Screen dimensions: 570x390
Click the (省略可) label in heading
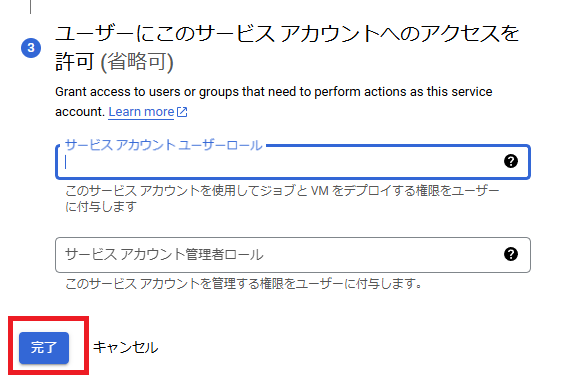click(137, 62)
